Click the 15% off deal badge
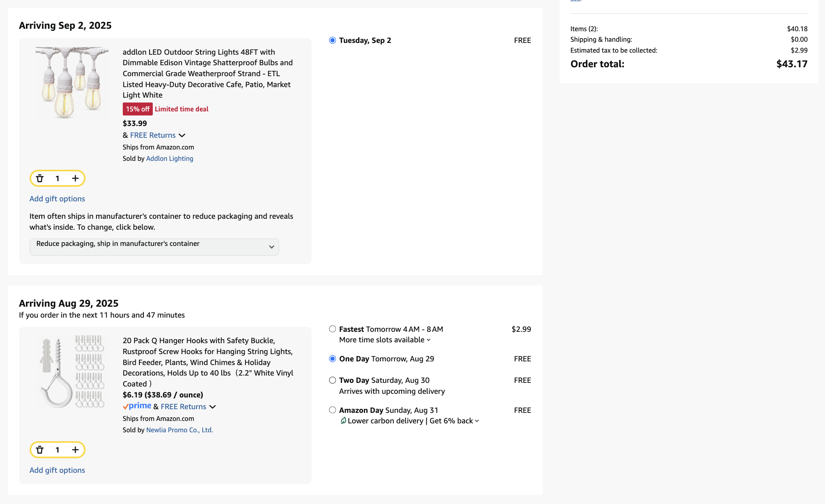 coord(137,109)
